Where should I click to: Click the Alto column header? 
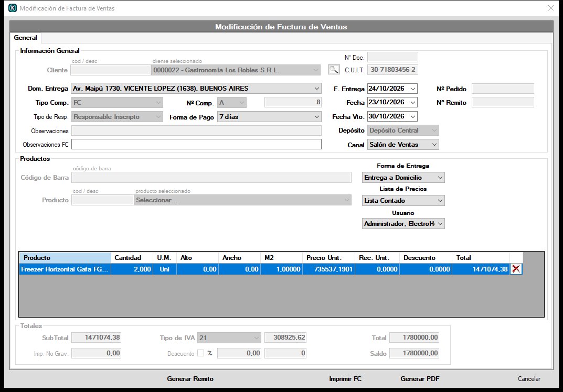(197, 257)
